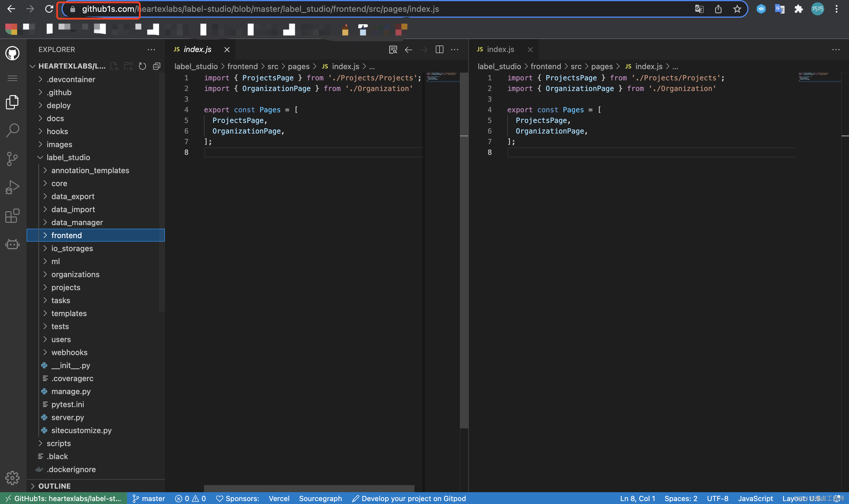Open manage.py in the file tree

click(71, 391)
